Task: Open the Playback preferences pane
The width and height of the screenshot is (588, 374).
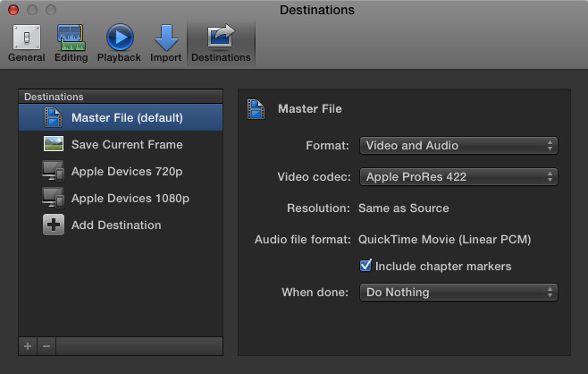Action: [x=119, y=44]
